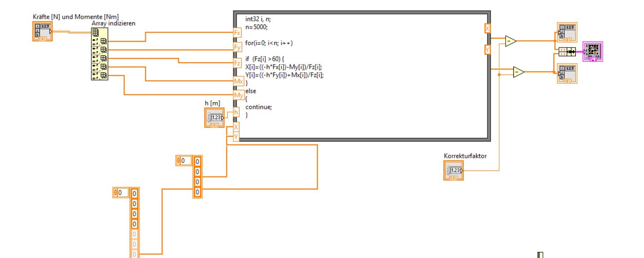Viewport: 644px width, 258px height.
Task: Click the Fz input terminal of the formula node
Action: [237, 63]
